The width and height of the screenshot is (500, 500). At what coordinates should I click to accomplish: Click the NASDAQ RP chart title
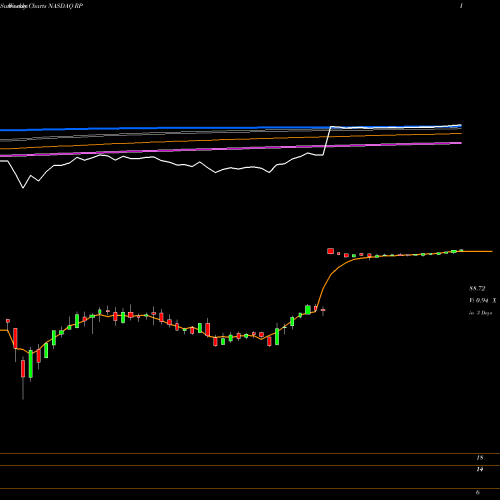pyautogui.click(x=42, y=6)
